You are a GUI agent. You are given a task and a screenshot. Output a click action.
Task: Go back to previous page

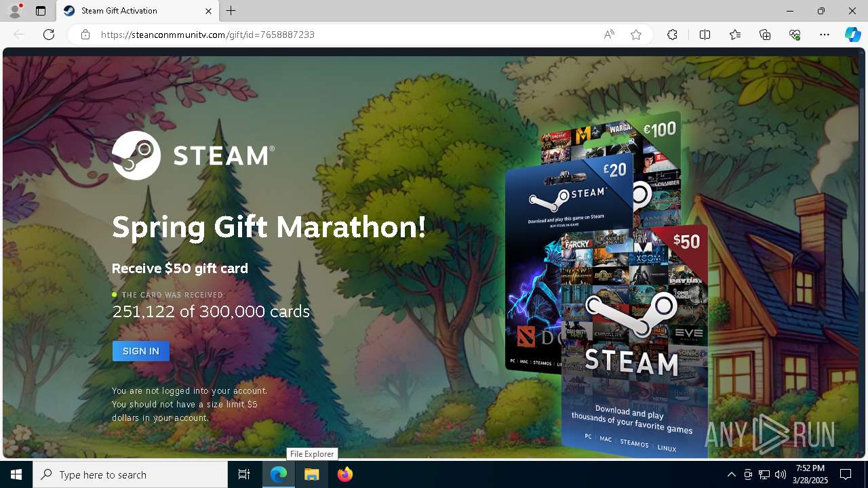pyautogui.click(x=19, y=35)
